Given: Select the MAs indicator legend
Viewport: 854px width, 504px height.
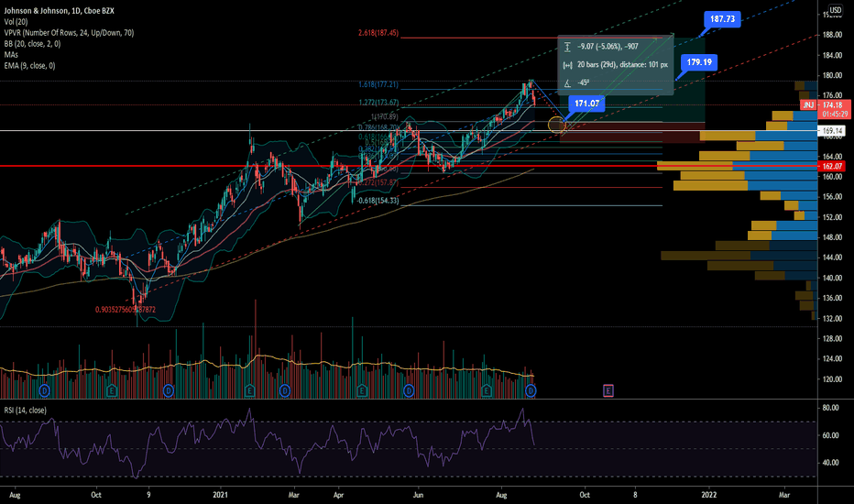Looking at the screenshot, I should coord(11,54).
